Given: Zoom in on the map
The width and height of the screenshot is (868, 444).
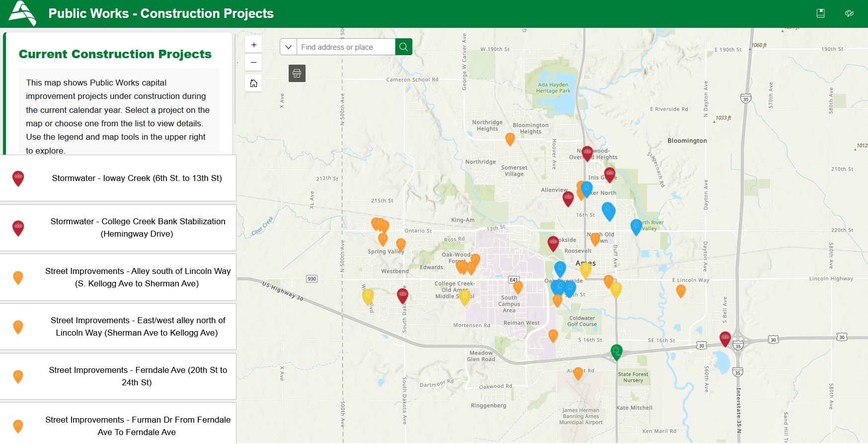Looking at the screenshot, I should 253,45.
